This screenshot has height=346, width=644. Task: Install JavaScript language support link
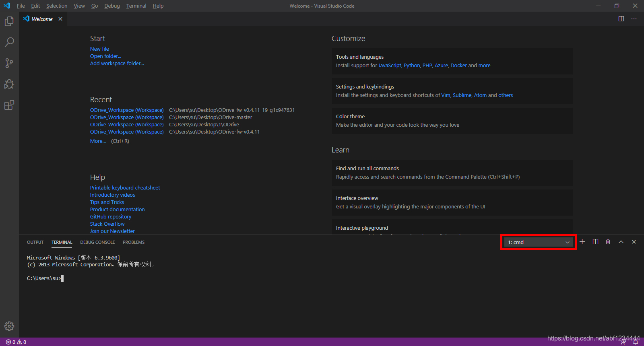tap(390, 65)
